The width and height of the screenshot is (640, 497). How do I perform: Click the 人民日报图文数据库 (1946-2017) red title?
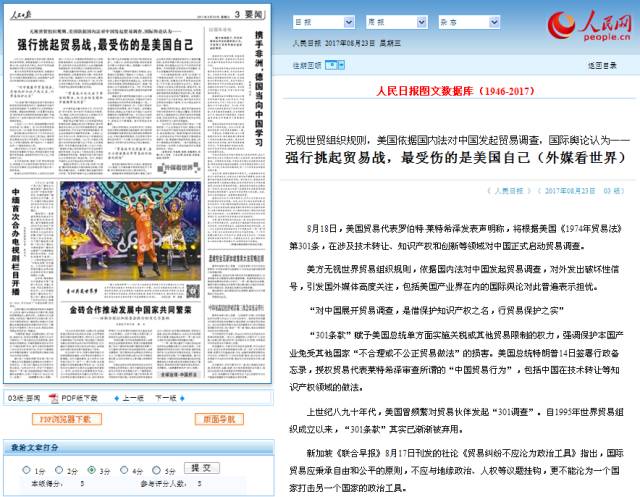(x=455, y=91)
